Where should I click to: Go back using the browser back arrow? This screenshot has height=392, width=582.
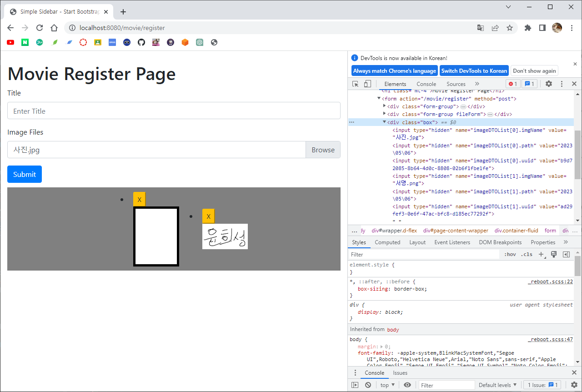click(10, 28)
